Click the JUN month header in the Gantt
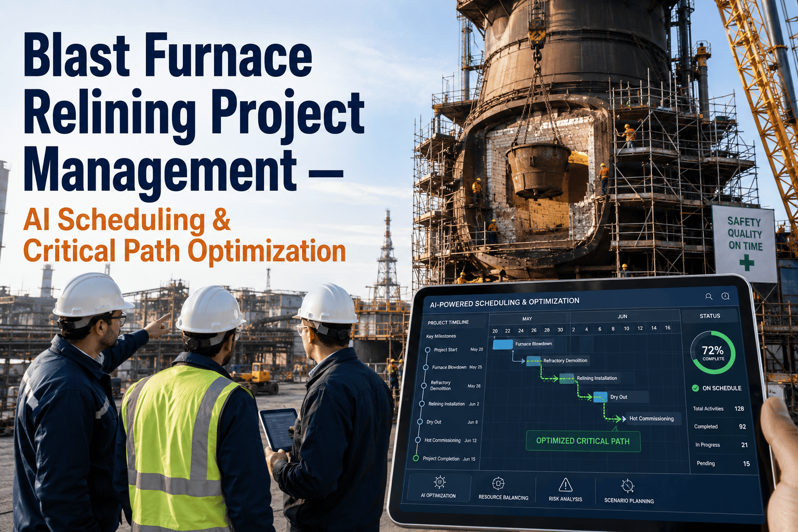Image resolution: width=798 pixels, height=532 pixels. (622, 316)
